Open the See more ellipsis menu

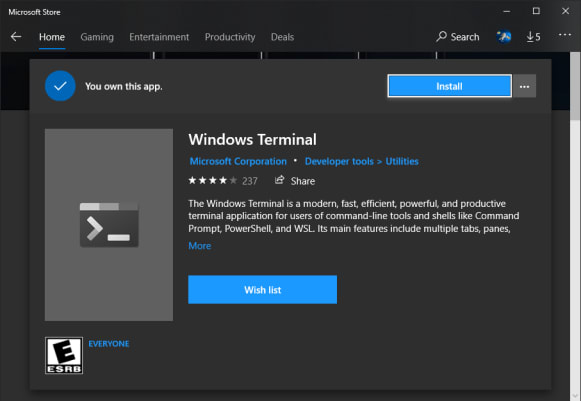pyautogui.click(x=565, y=35)
